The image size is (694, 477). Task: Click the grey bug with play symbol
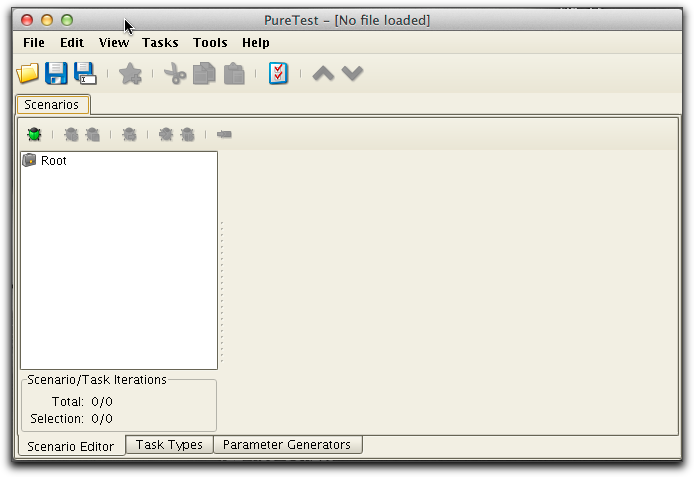tap(71, 134)
